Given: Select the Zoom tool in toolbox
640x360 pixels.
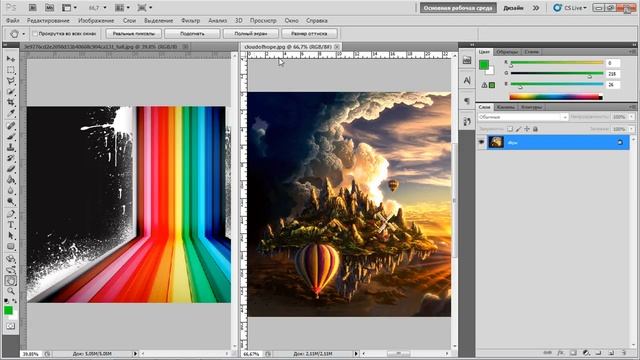Looking at the screenshot, I should 11,291.
